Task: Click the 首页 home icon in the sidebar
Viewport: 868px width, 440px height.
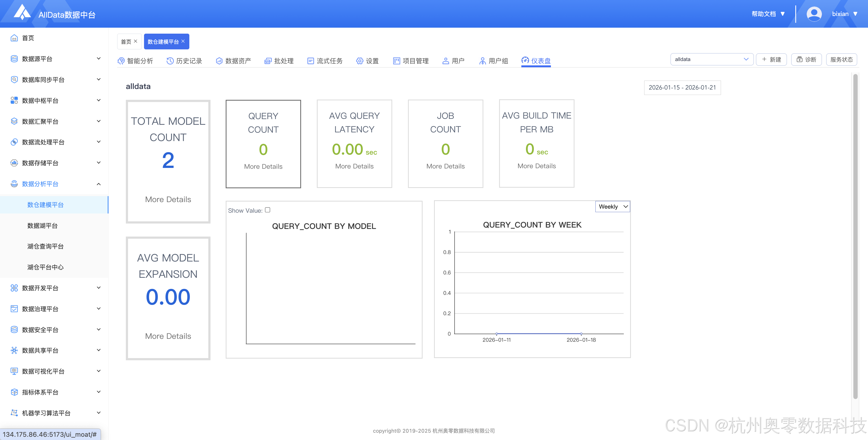Action: pyautogui.click(x=14, y=38)
